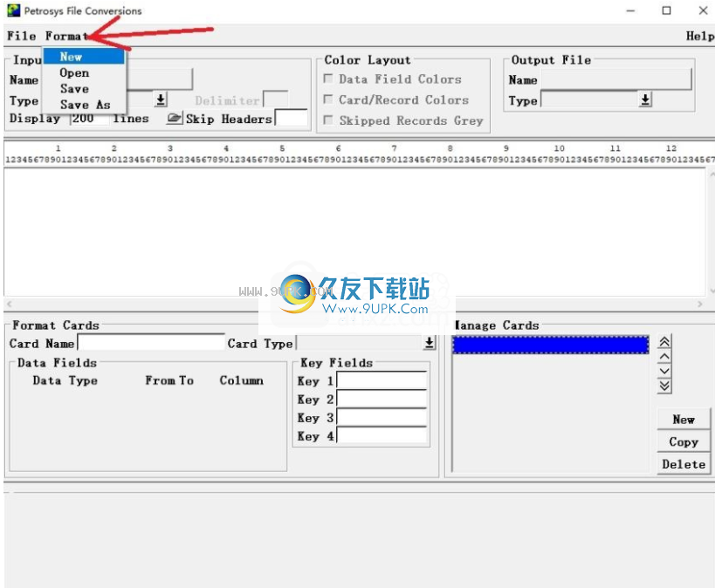
Task: Move card up with single up arrow
Action: 664,356
